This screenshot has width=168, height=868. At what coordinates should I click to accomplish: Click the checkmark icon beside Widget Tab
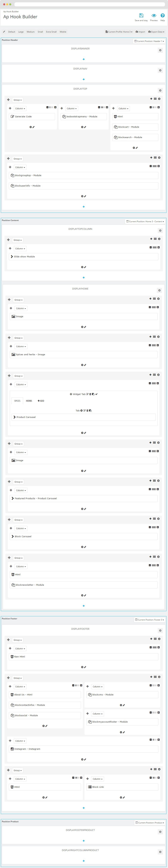[96, 394]
